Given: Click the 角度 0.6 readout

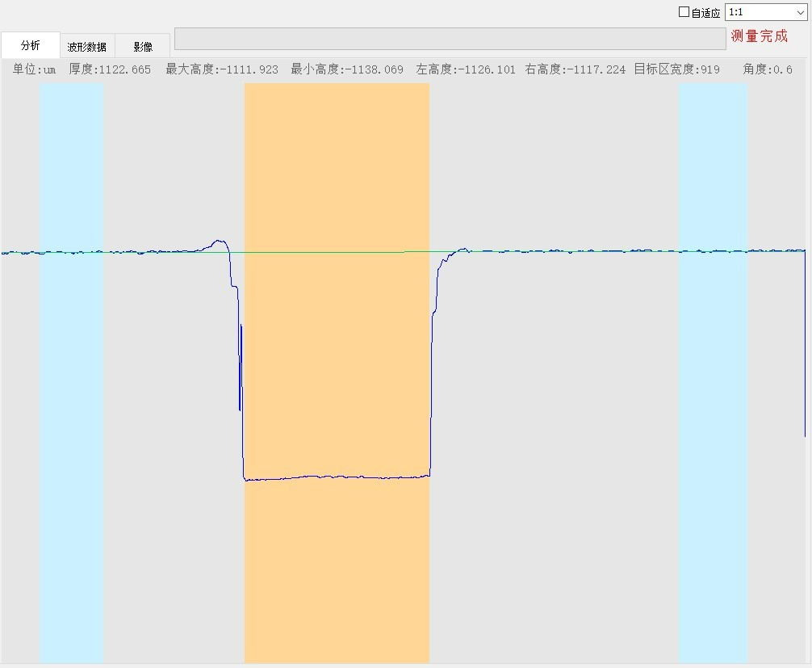Looking at the screenshot, I should pos(768,69).
